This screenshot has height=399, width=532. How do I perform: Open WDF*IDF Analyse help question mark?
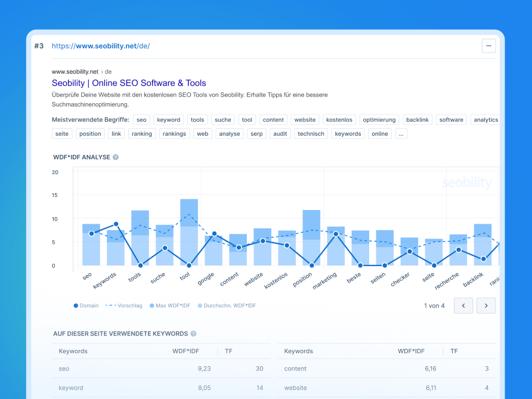pyautogui.click(x=116, y=157)
